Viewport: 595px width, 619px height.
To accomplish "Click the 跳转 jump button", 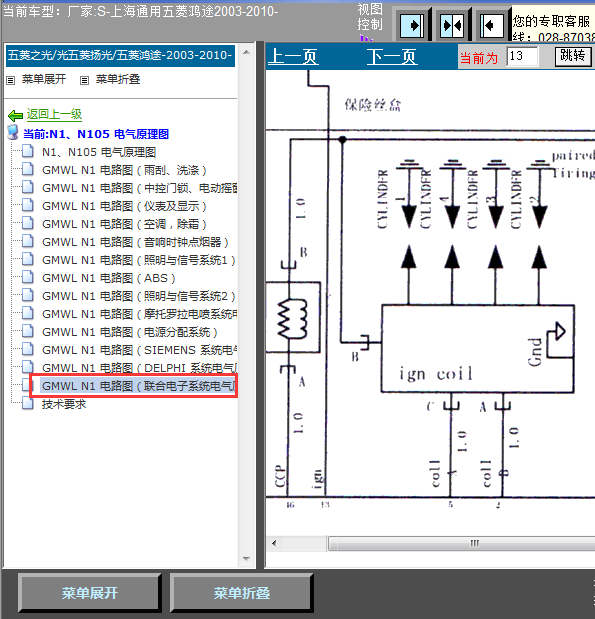I will pos(573,56).
